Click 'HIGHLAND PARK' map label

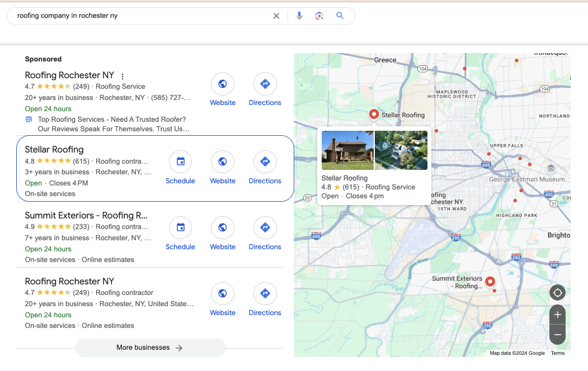[x=517, y=216]
